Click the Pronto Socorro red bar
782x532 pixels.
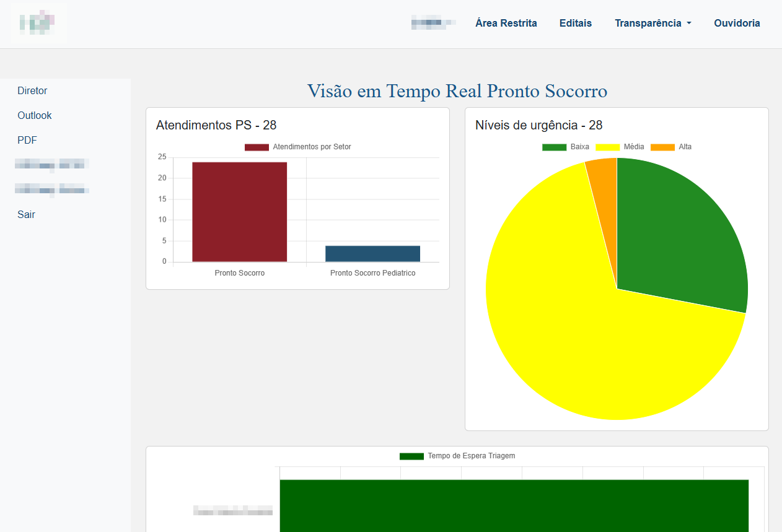tap(239, 211)
